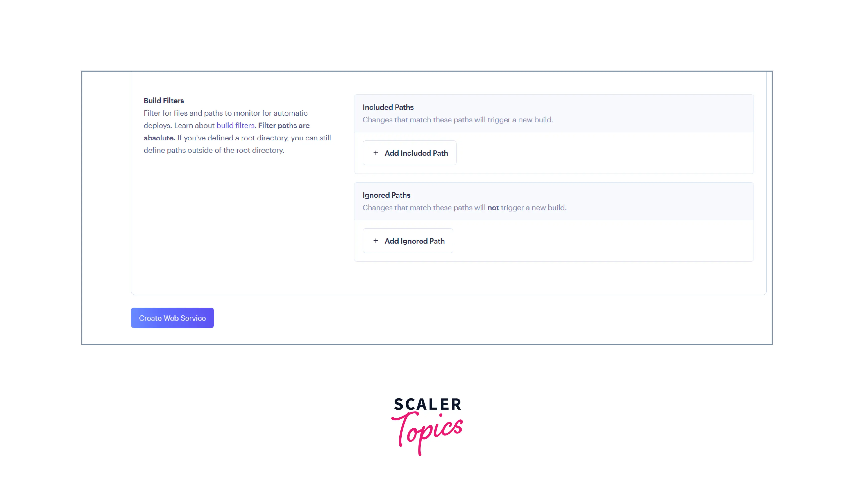Click empty space right of Add Ignored Path

[605, 241]
